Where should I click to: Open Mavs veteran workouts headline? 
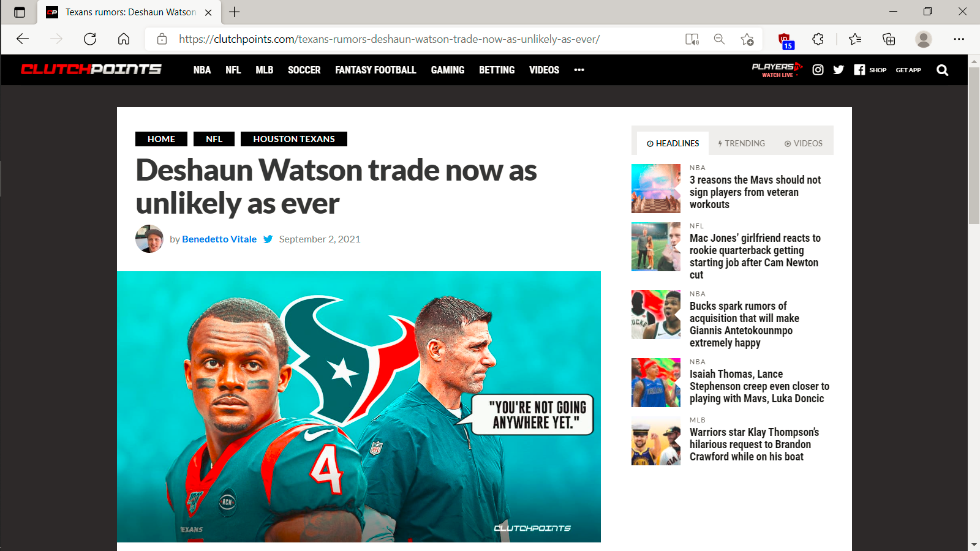[x=755, y=192]
